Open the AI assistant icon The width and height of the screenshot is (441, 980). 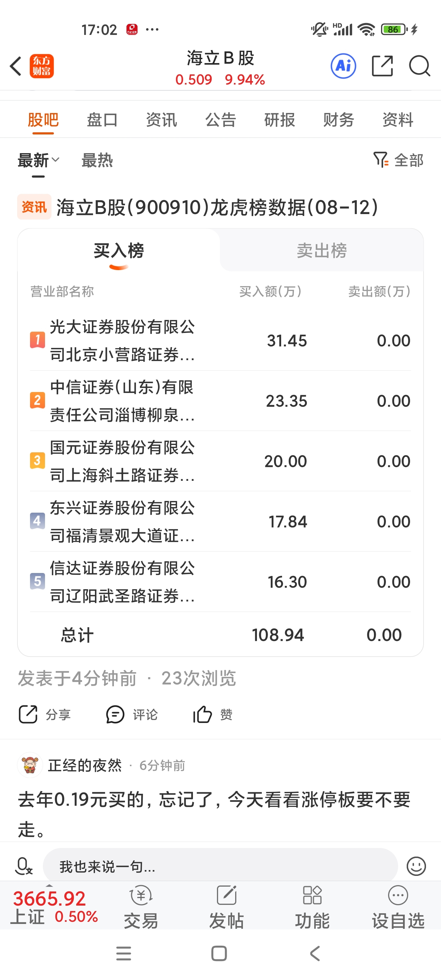[x=343, y=66]
